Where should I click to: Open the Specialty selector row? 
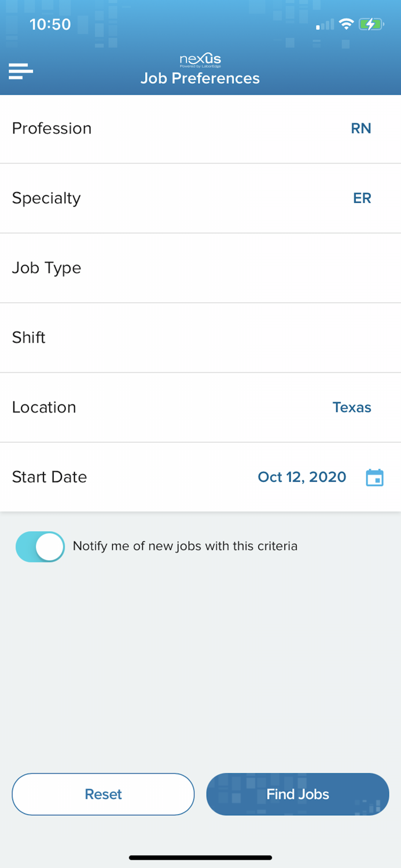tap(200, 198)
